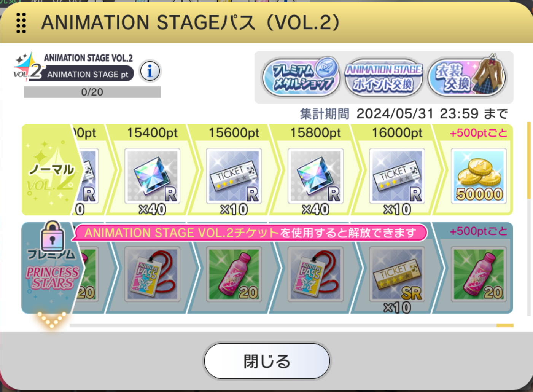Select the jewel reward at 15400pt
Viewport: 533px width, 392px height.
coord(152,176)
